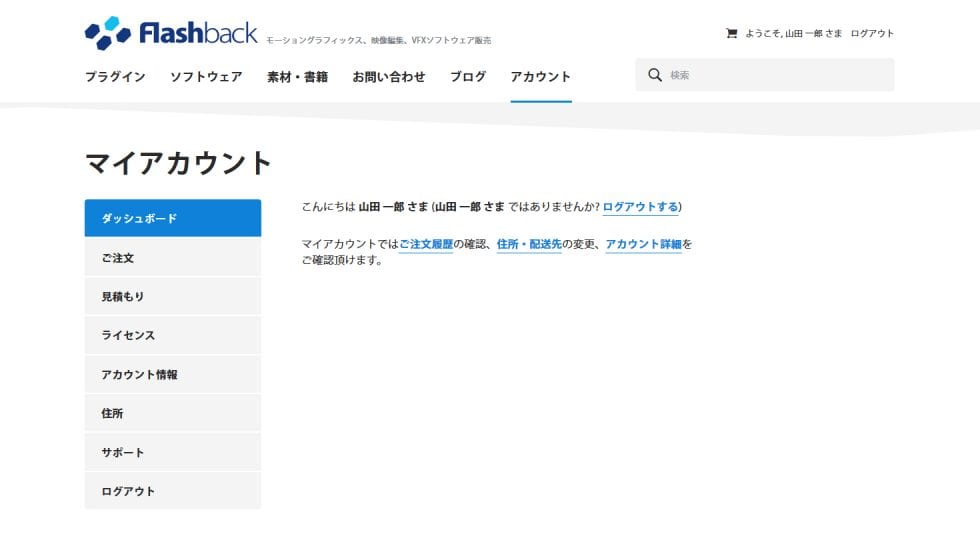The height and width of the screenshot is (560, 980).
Task: Focus the 検索 search field
Action: pos(765,75)
